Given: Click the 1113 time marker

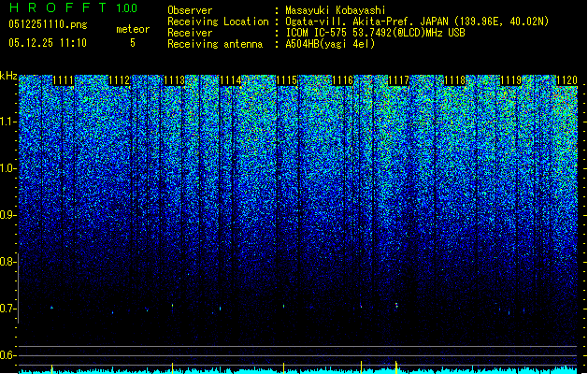Looking at the screenshot, I should point(175,80).
